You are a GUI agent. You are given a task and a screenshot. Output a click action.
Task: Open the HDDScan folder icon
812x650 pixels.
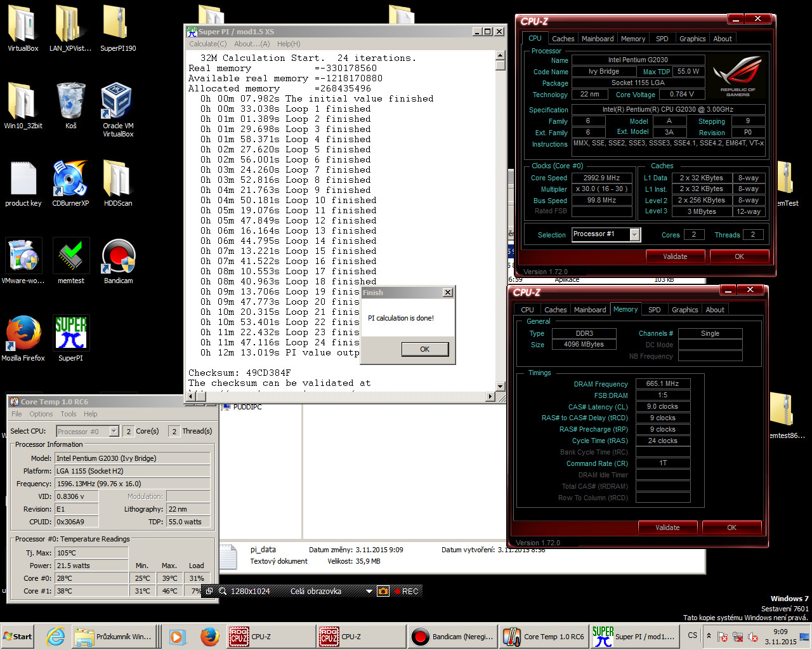pyautogui.click(x=118, y=183)
